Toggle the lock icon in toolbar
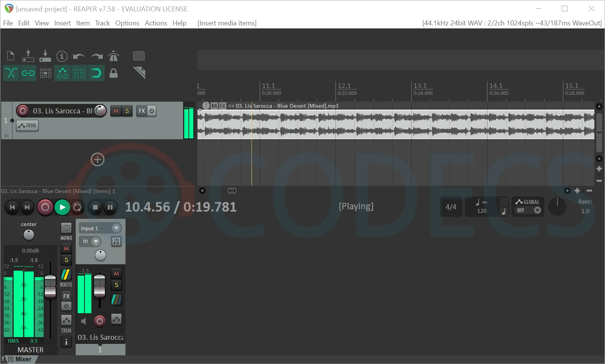Image resolution: width=605 pixels, height=364 pixels. pyautogui.click(x=113, y=73)
